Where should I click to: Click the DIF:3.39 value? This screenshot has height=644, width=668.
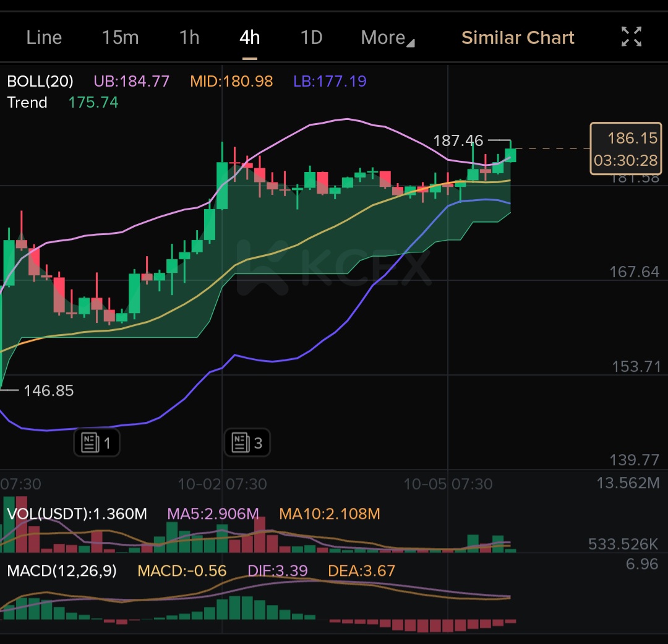277,571
